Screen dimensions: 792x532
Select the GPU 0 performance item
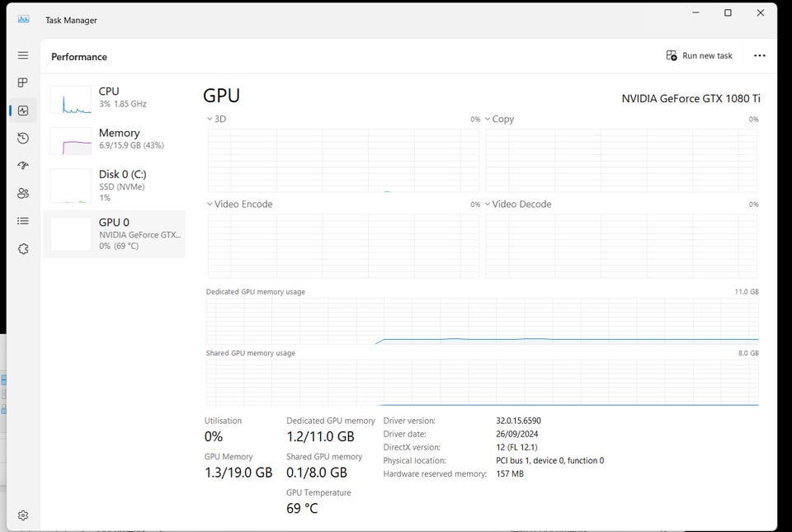115,233
